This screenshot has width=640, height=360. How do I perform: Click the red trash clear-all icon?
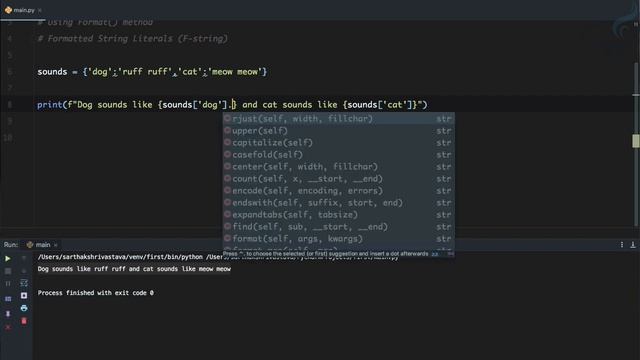(24, 321)
